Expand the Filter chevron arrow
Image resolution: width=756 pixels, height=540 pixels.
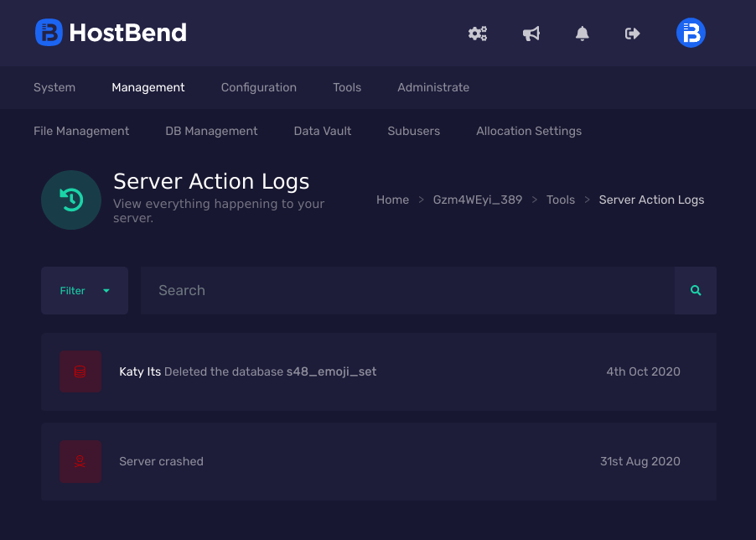pos(106,290)
